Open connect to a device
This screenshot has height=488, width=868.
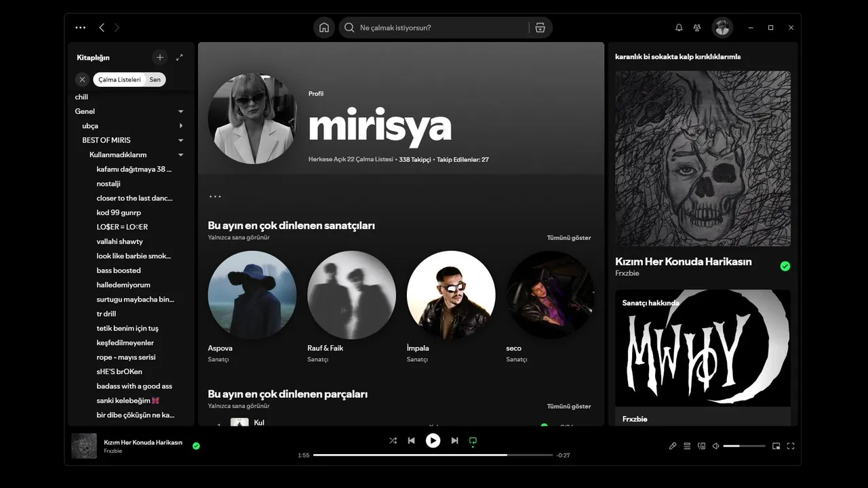[702, 446]
